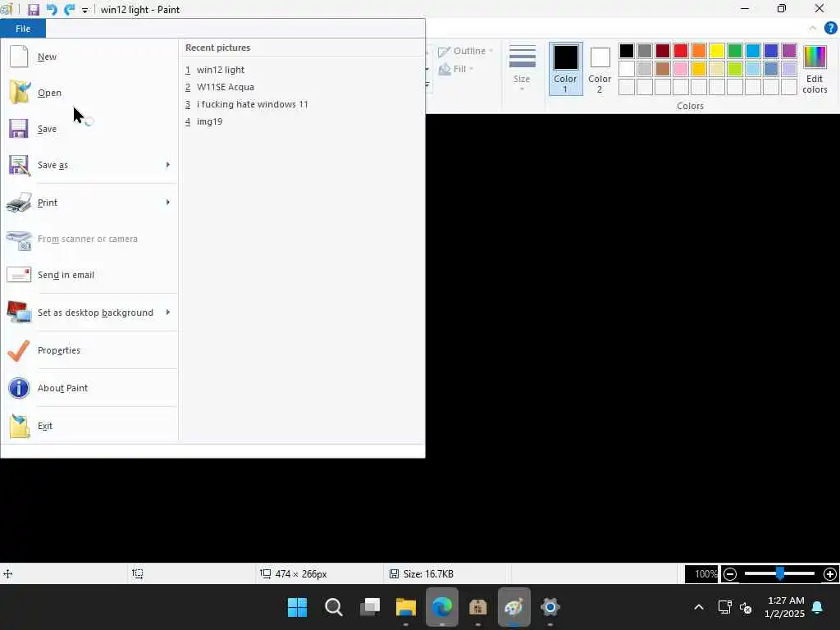
Task: Open Edit colors rainbow icon
Action: point(815,70)
